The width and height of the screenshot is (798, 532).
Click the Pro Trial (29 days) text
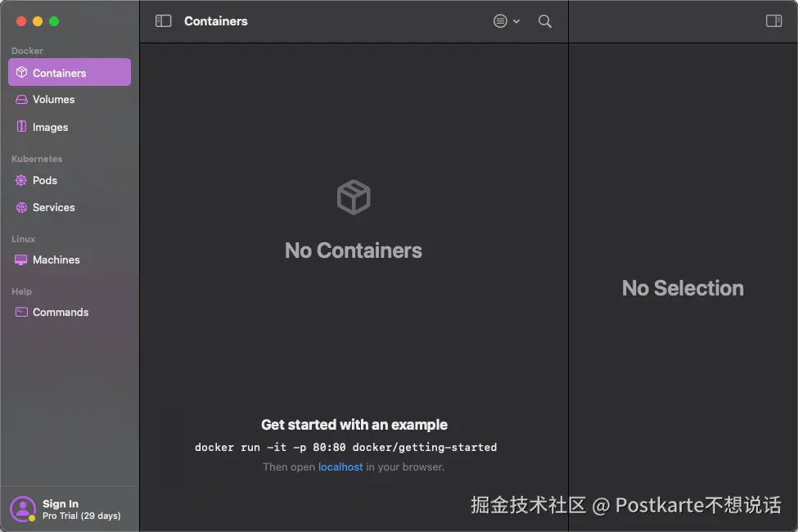(81, 516)
